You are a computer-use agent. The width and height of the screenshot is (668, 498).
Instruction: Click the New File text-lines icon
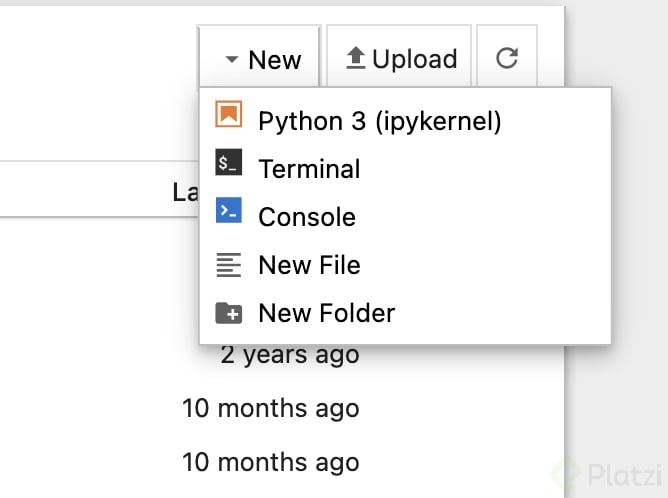[229, 265]
